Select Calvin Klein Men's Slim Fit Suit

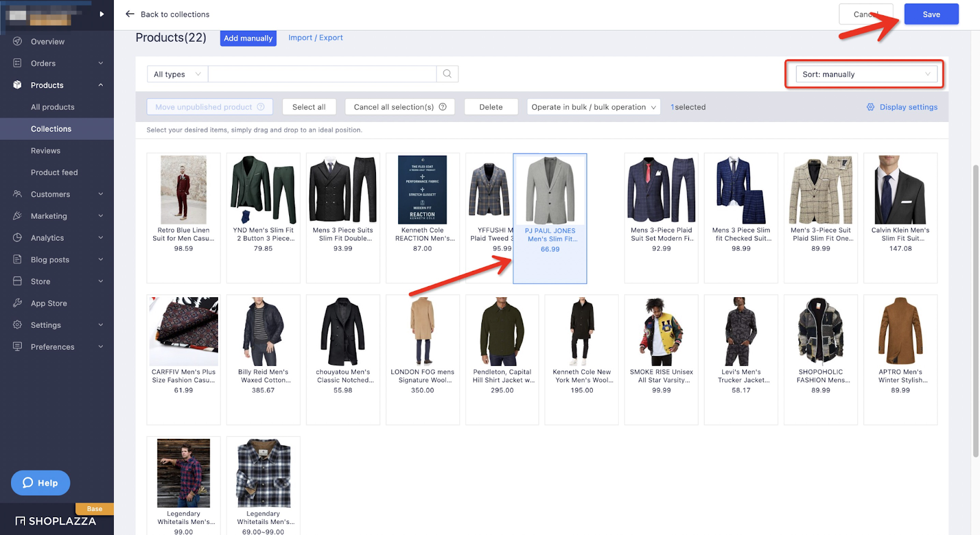click(x=900, y=218)
